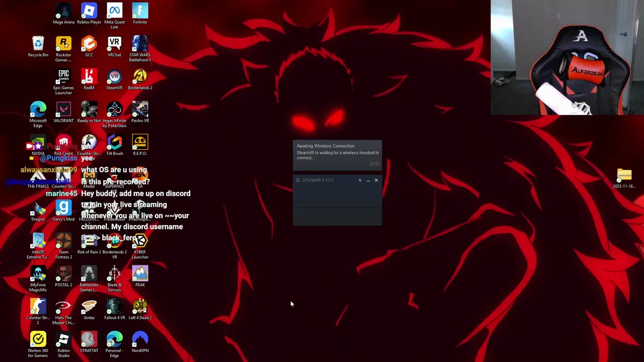This screenshot has height=362, width=644.
Task: Select THE FINALS desktop icon
Action: (38, 178)
